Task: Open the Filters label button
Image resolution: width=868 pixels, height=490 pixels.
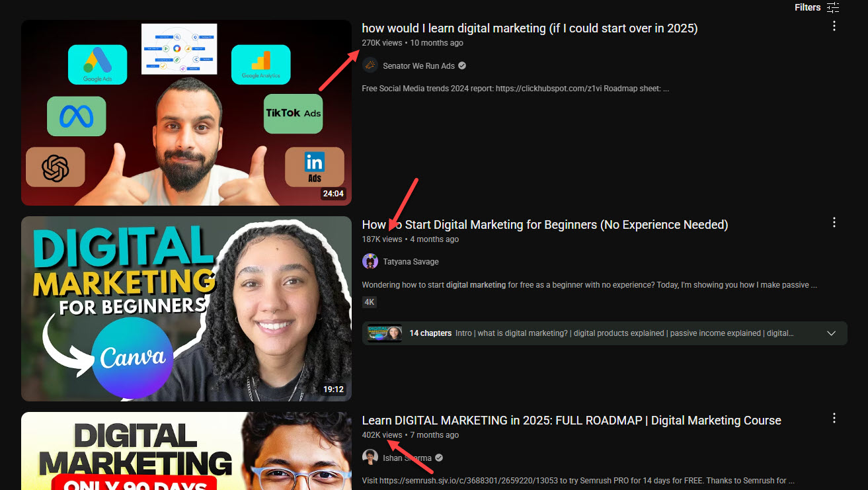Action: pyautogui.click(x=807, y=7)
